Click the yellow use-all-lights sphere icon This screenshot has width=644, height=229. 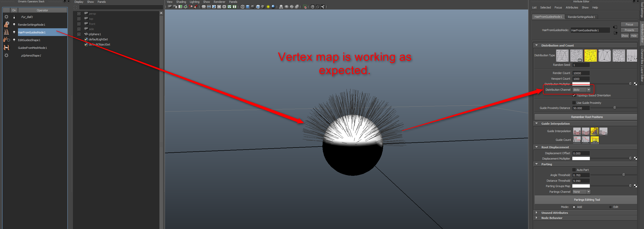pos(268,7)
